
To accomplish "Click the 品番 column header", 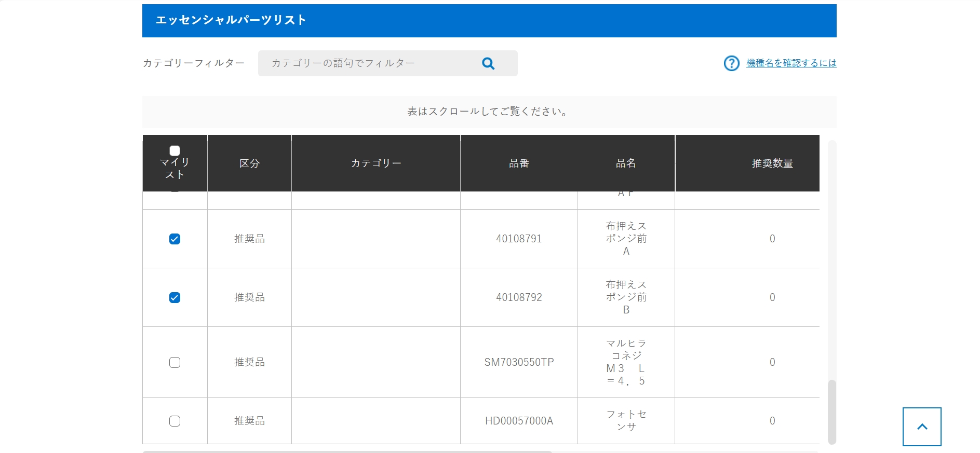I will click(519, 163).
